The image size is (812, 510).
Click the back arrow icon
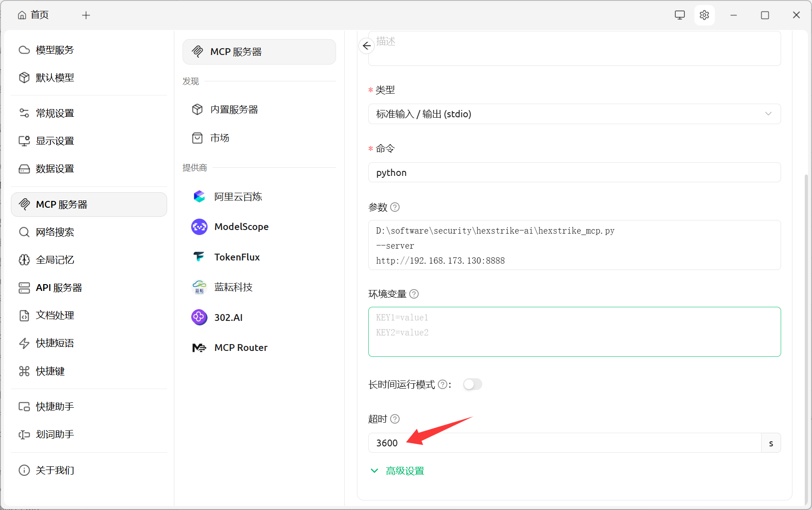pyautogui.click(x=366, y=46)
